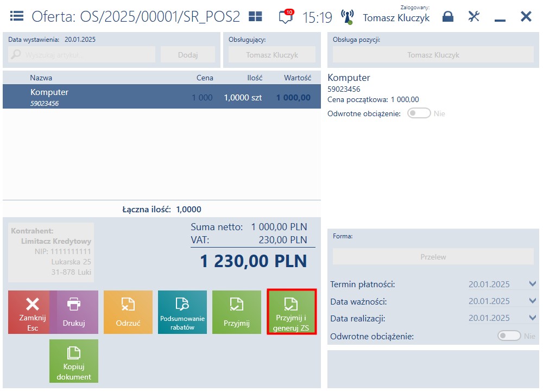
Task: Click the search magnifier icon
Action: (x=16, y=54)
